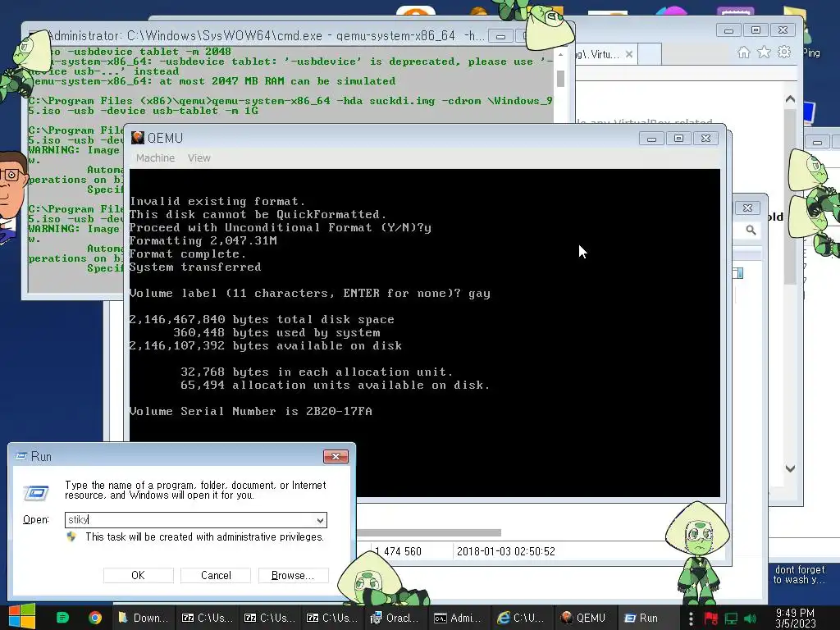Open the QEMU Machine menu

(155, 158)
